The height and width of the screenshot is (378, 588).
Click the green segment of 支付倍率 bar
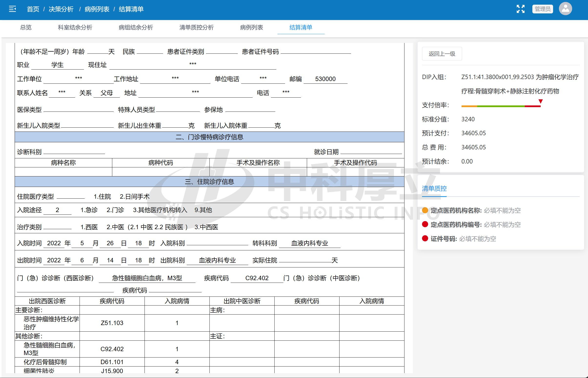501,106
